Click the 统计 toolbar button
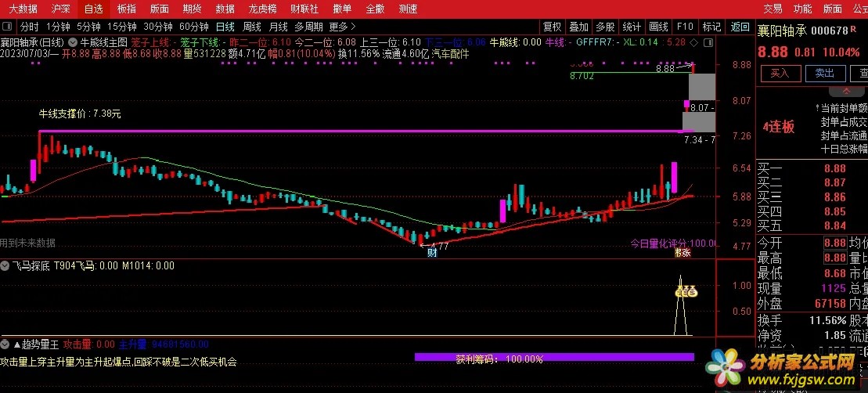 [x=632, y=27]
